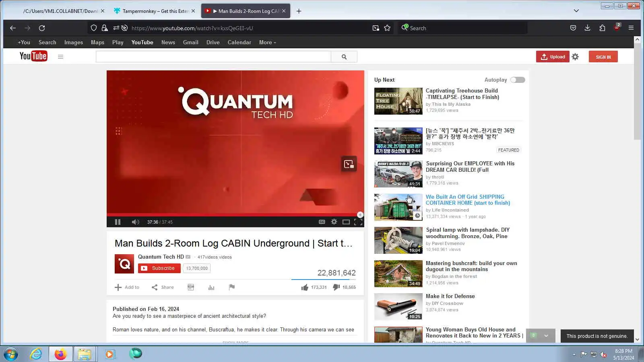Subscribe to Quantum Tech HD
This screenshot has width=644, height=362.
[159, 268]
